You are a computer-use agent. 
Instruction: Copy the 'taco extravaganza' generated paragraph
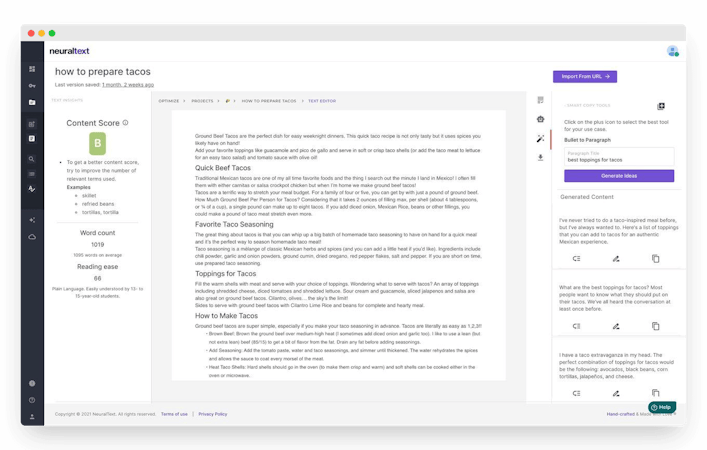656,393
